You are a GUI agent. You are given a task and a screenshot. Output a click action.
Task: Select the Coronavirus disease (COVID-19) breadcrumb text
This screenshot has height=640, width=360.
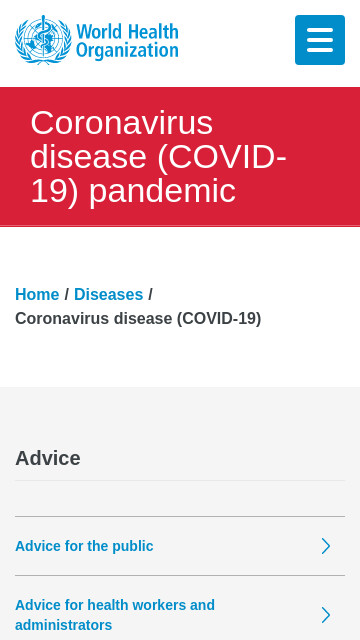[x=138, y=318]
